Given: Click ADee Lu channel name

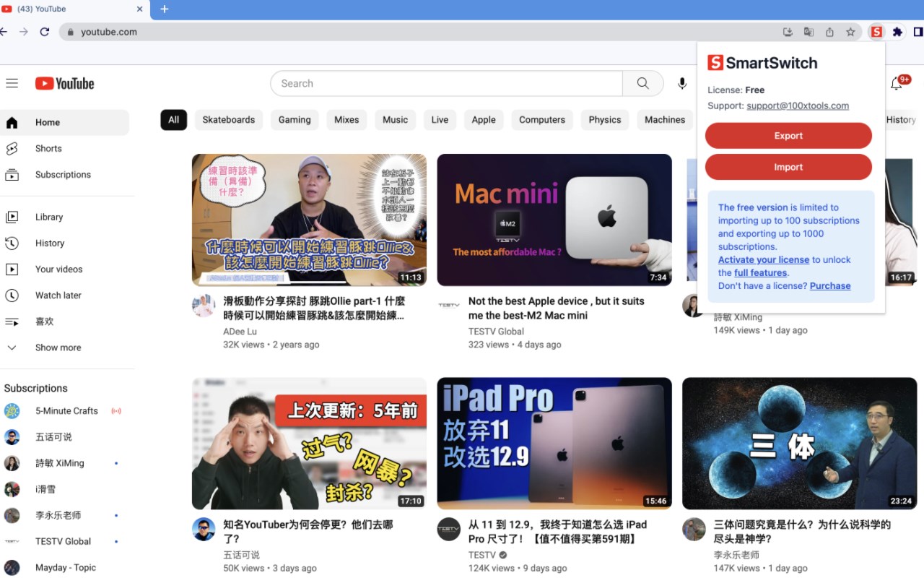Looking at the screenshot, I should pyautogui.click(x=240, y=332).
